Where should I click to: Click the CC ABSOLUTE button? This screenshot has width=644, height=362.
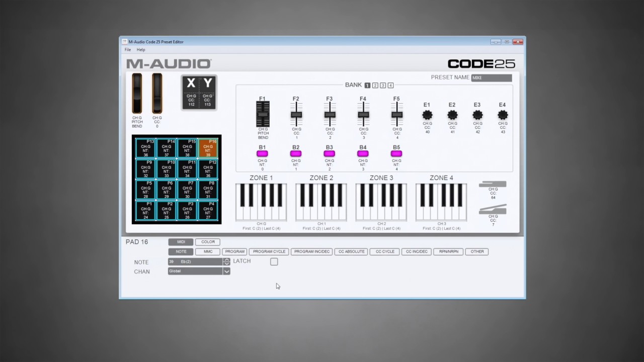click(351, 251)
